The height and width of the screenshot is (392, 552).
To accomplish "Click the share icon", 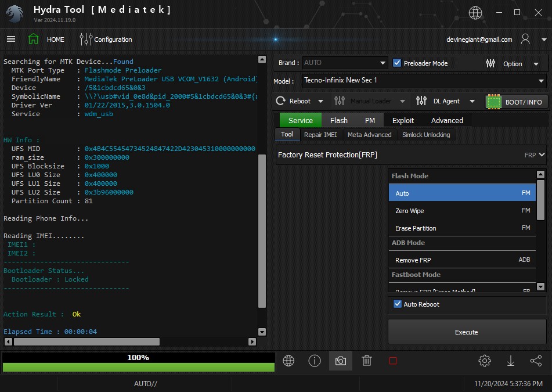I will [x=536, y=361].
